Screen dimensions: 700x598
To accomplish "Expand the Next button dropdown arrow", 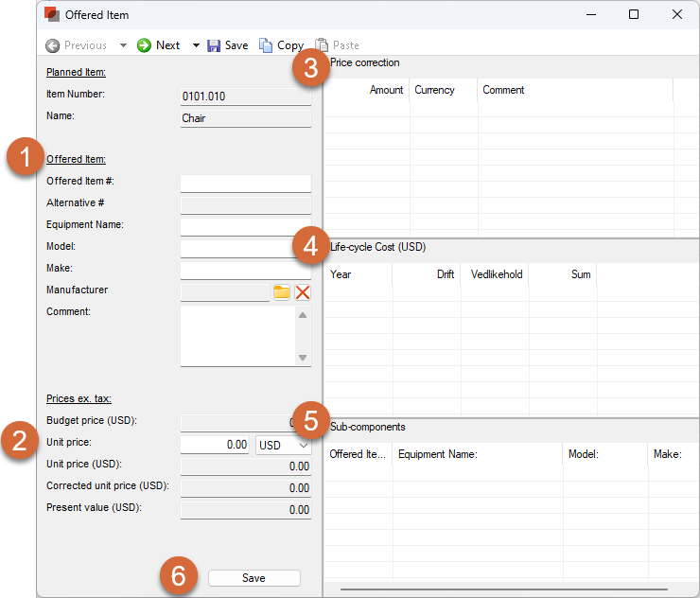I will coord(196,45).
